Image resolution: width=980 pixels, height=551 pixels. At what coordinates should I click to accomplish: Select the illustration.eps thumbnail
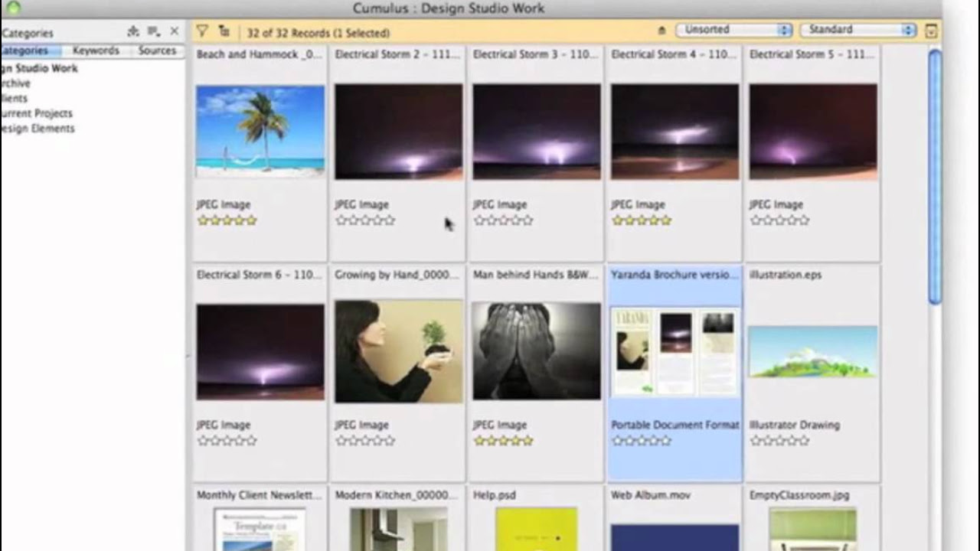tap(813, 351)
